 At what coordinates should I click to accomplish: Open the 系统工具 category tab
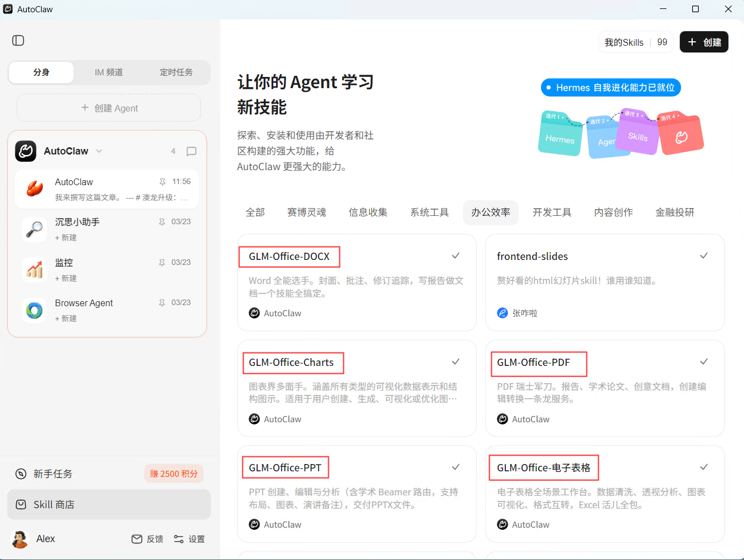point(429,213)
